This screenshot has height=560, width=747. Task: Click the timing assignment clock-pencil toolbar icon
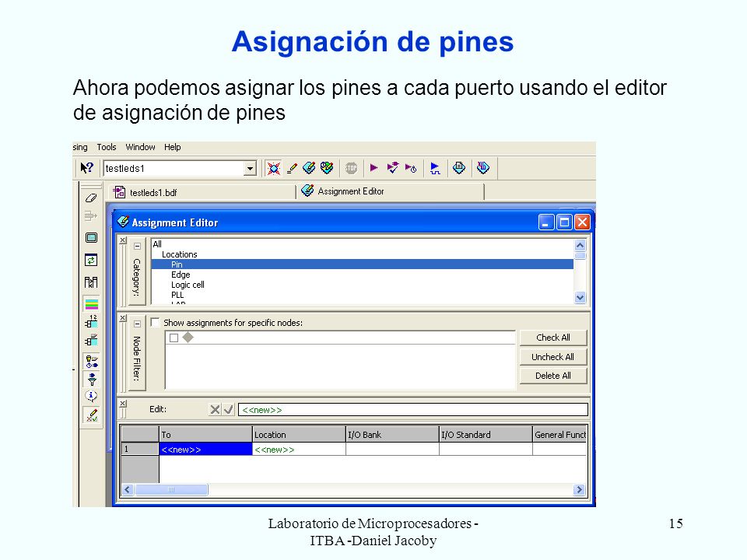pos(327,168)
